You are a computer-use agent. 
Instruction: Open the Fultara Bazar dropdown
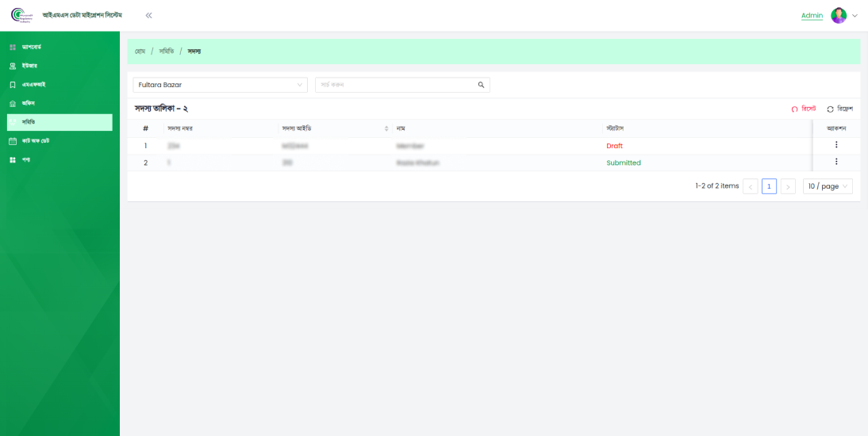220,85
